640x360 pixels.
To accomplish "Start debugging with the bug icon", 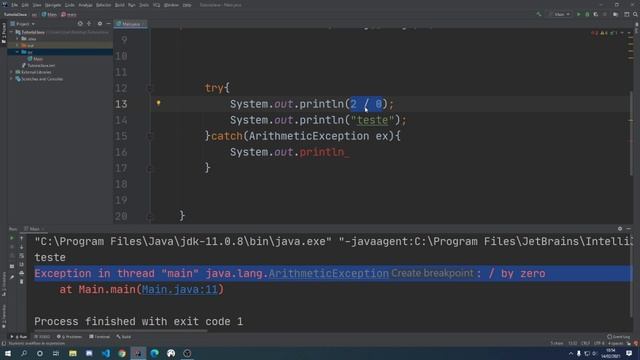I will [x=587, y=14].
